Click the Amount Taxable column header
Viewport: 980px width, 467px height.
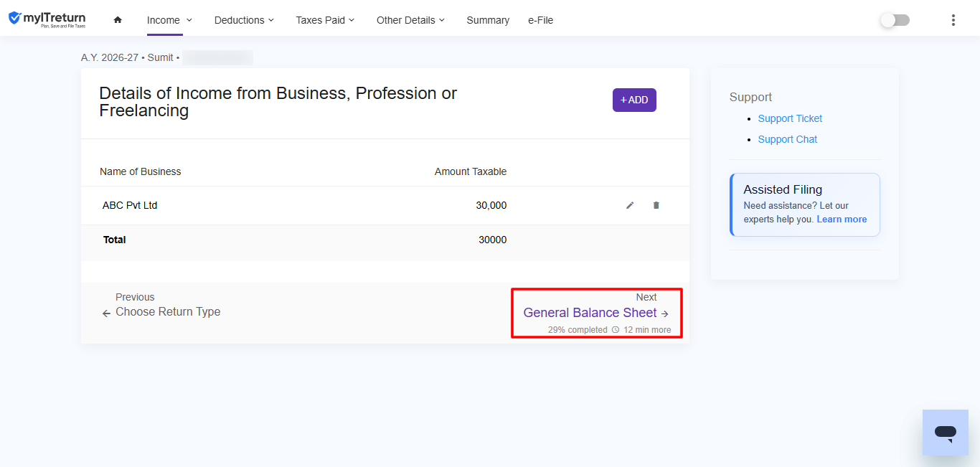[x=471, y=171]
